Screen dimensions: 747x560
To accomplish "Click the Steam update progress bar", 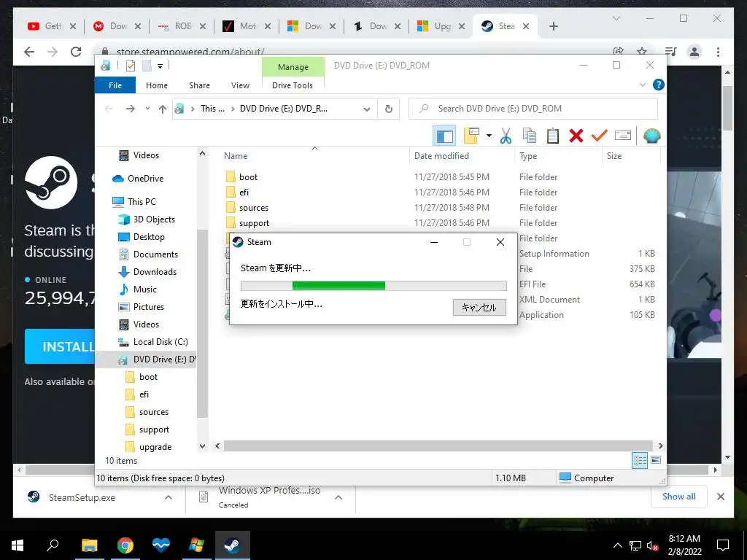I will point(373,286).
